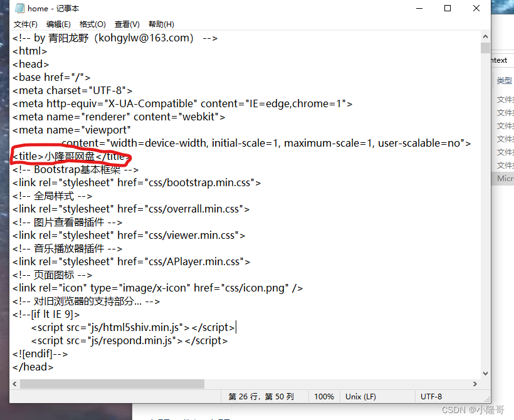
Task: Click the base href="/" line
Action: pos(51,77)
